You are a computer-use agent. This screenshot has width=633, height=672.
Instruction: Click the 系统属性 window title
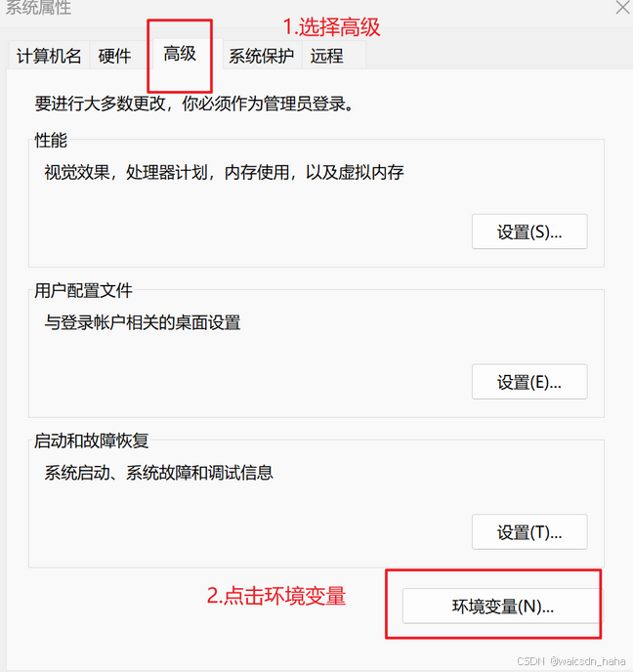pyautogui.click(x=38, y=8)
